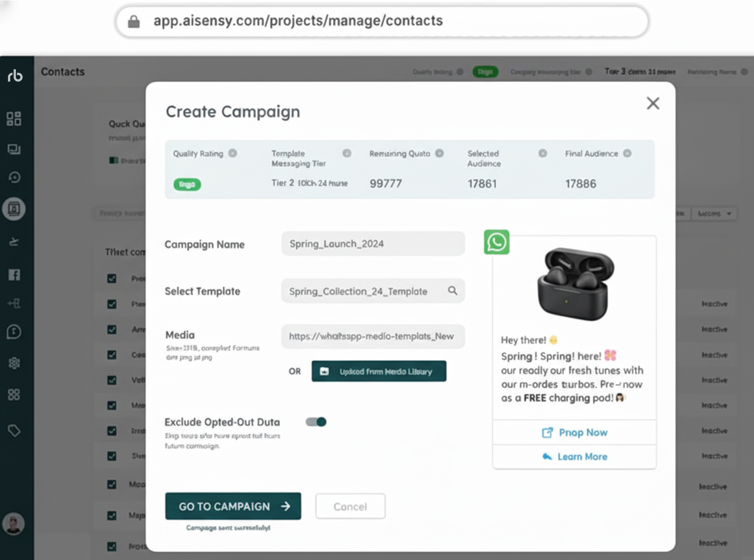The width and height of the screenshot is (754, 560).
Task: Click the Shop Now link in WhatsApp preview
Action: (x=574, y=432)
